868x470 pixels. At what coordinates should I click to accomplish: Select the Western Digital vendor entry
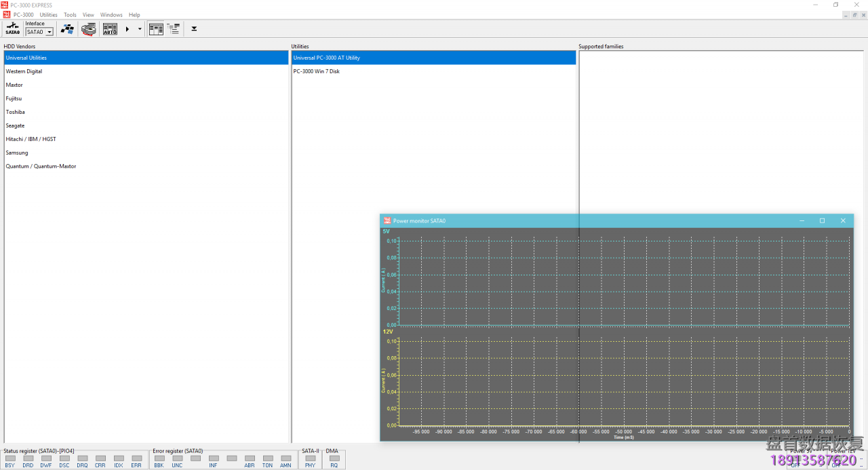24,71
